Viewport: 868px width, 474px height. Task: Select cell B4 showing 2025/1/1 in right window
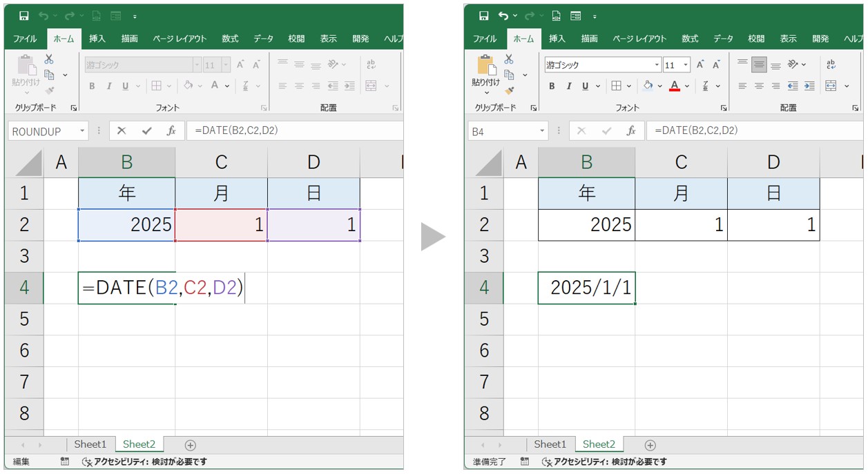586,288
